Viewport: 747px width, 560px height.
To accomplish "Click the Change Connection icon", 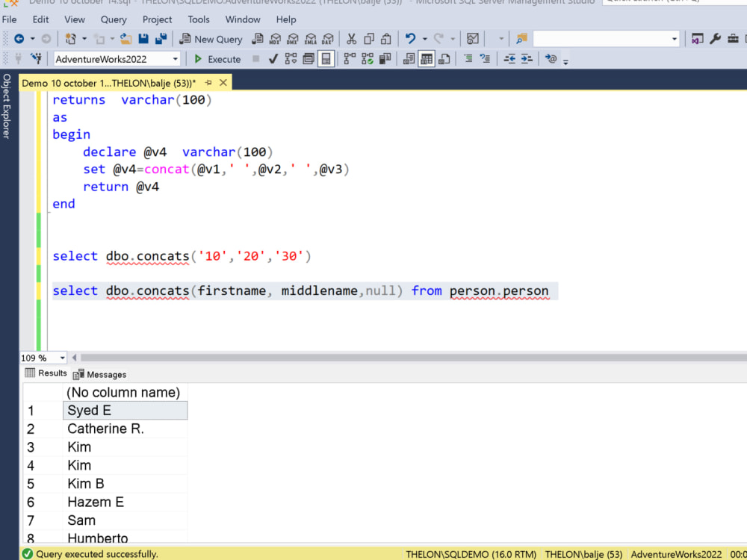I will point(36,59).
